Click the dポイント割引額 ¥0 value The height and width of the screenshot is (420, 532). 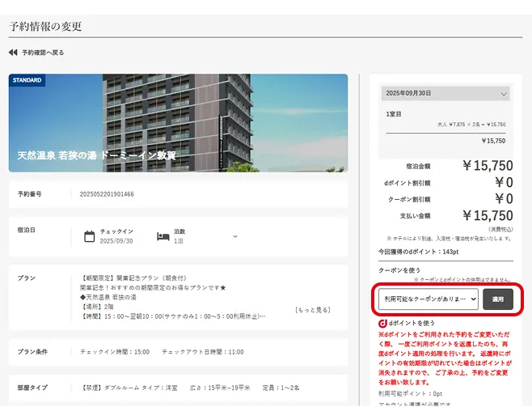coord(504,182)
